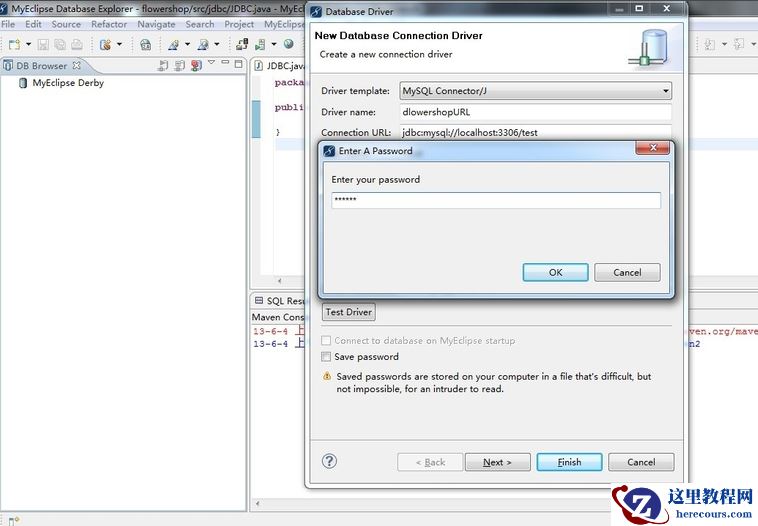The height and width of the screenshot is (526, 758).
Task: Cancel the Enter A Password dialog
Action: tap(627, 272)
